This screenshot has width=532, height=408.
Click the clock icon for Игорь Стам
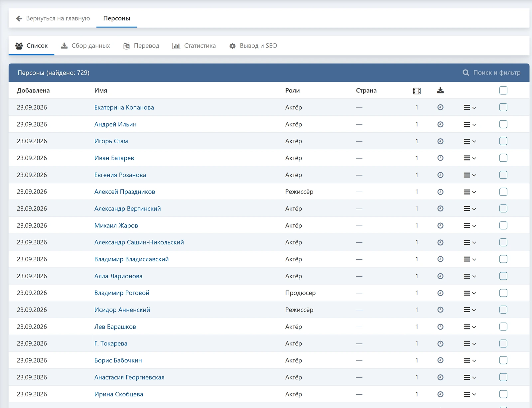[440, 141]
